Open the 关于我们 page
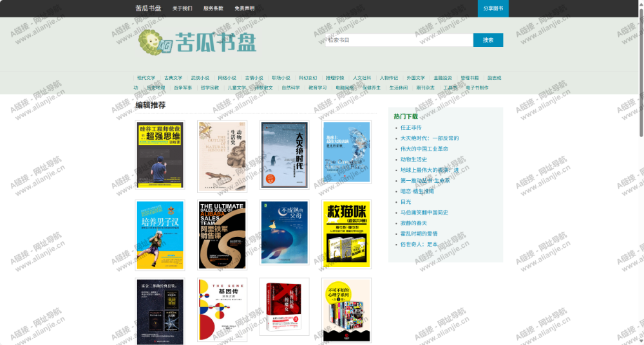The image size is (644, 345). pyautogui.click(x=182, y=8)
